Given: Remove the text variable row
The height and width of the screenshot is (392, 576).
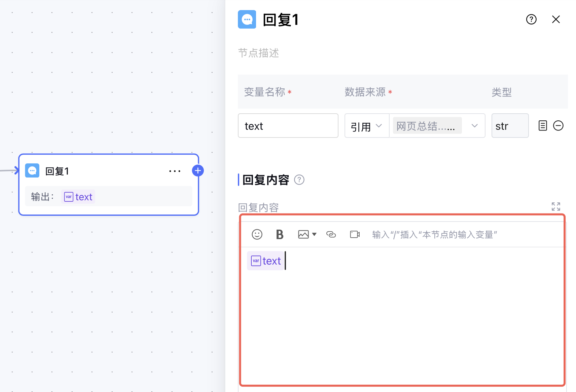Looking at the screenshot, I should coord(558,126).
